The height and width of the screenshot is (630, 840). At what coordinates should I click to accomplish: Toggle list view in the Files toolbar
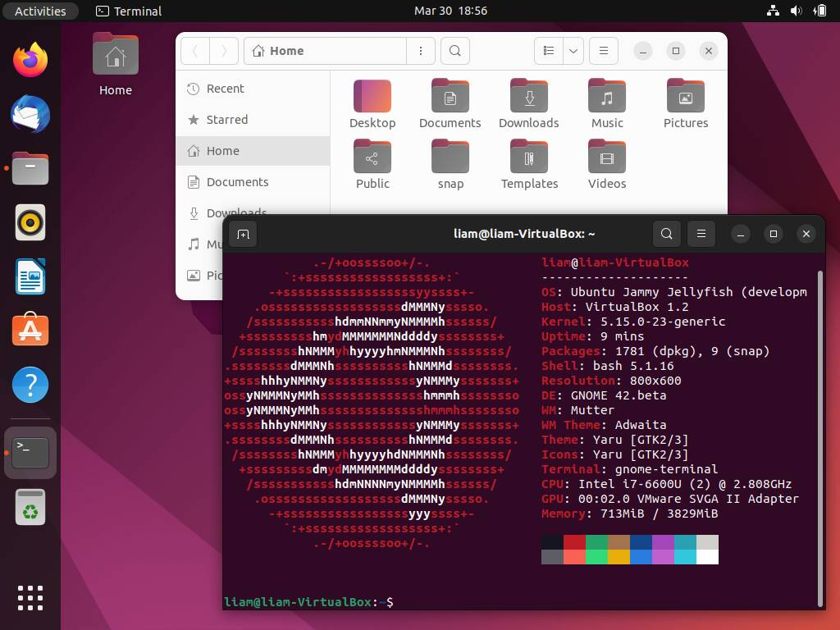548,50
